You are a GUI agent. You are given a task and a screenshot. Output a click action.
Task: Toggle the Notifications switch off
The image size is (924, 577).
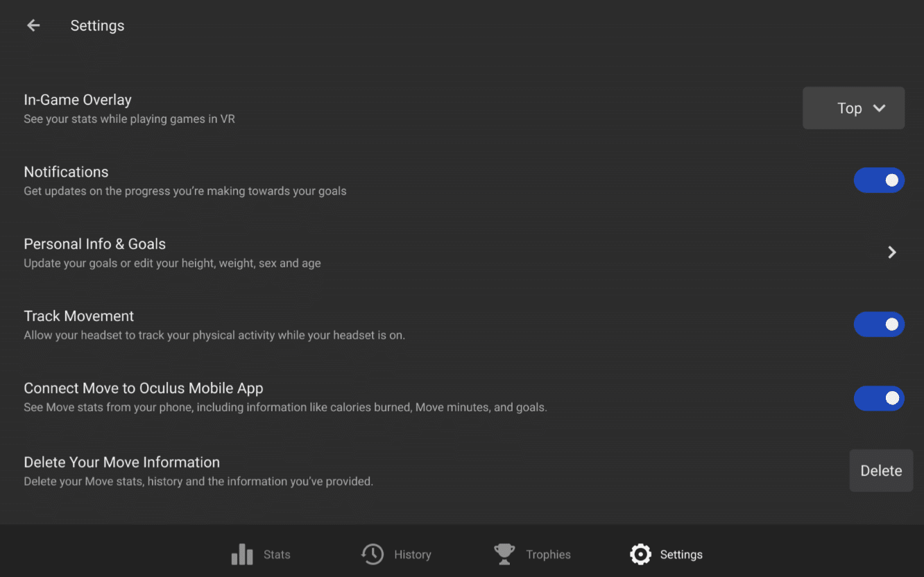point(878,180)
